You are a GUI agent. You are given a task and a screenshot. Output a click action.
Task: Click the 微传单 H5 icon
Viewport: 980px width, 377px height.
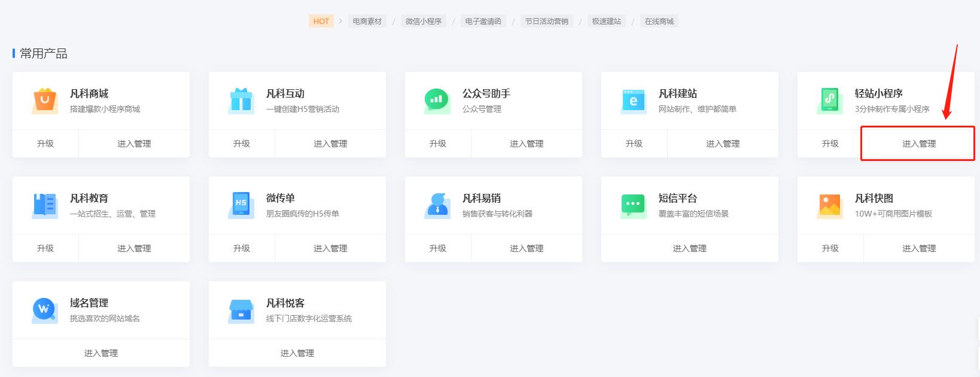click(x=241, y=206)
